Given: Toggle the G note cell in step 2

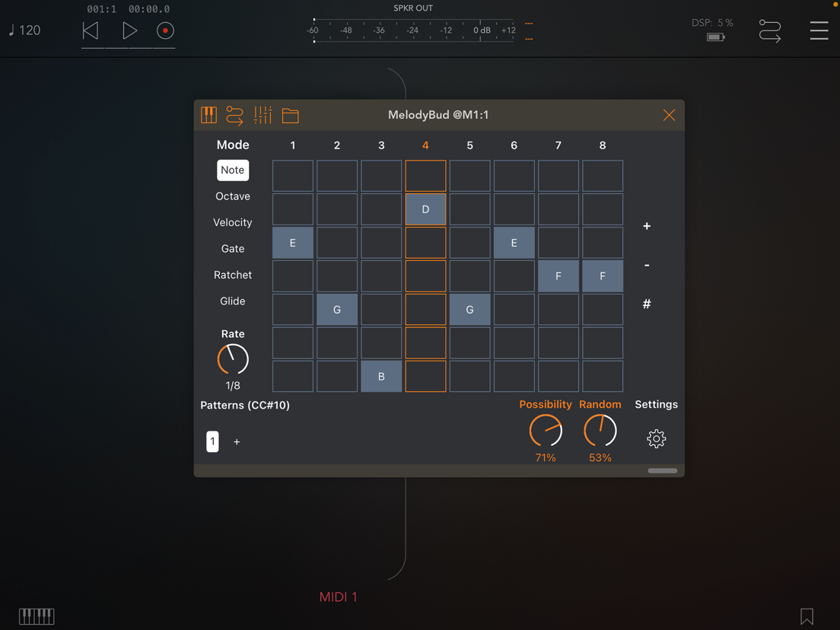Looking at the screenshot, I should click(x=337, y=310).
